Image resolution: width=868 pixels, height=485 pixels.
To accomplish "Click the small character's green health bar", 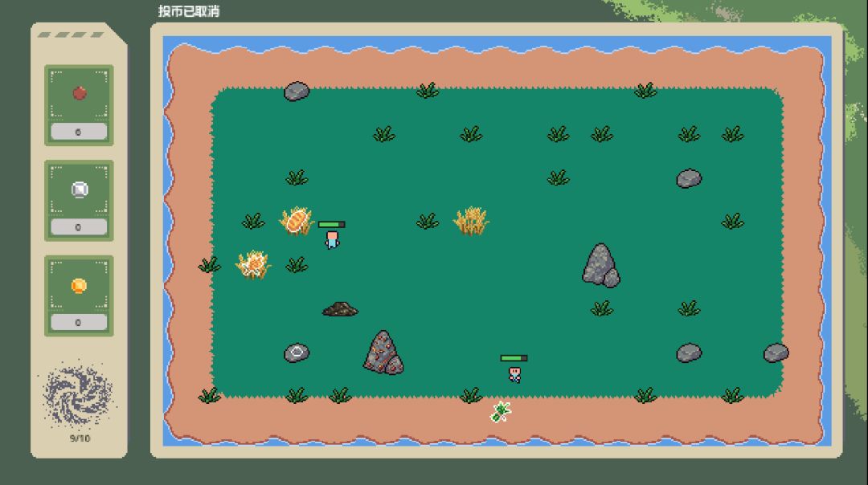I will 514,358.
